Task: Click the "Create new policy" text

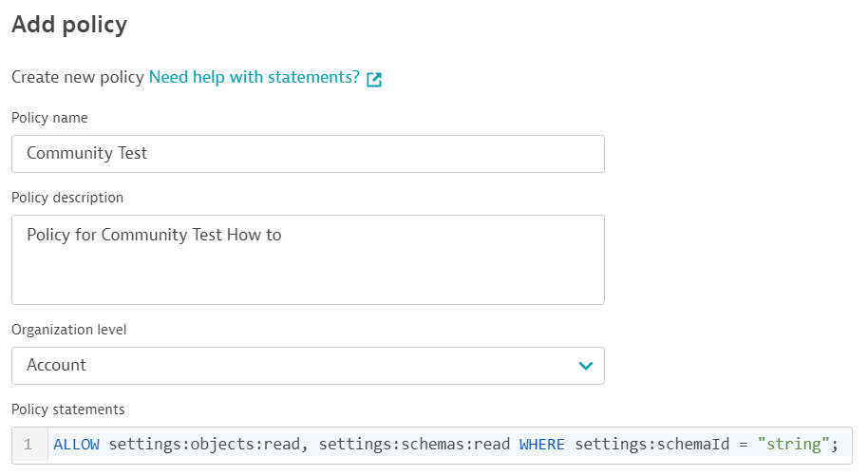Action: (77, 78)
